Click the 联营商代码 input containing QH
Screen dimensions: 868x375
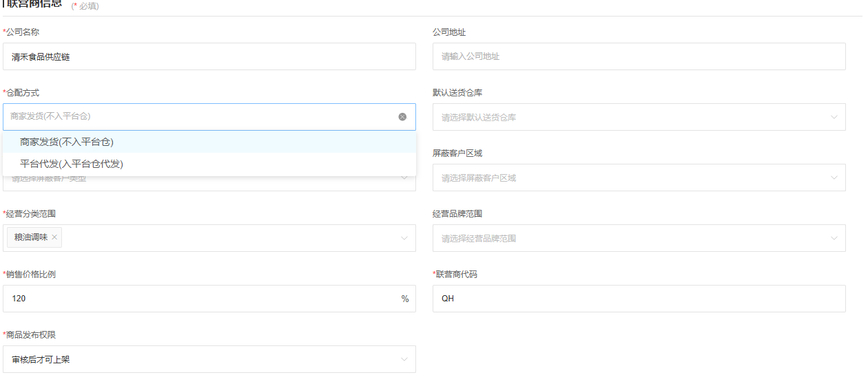(639, 299)
